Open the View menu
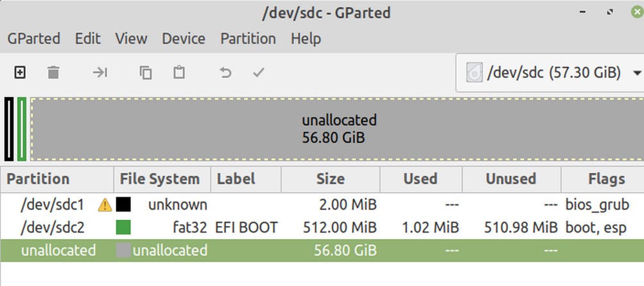Image resolution: width=644 pixels, height=286 pixels. 131,39
